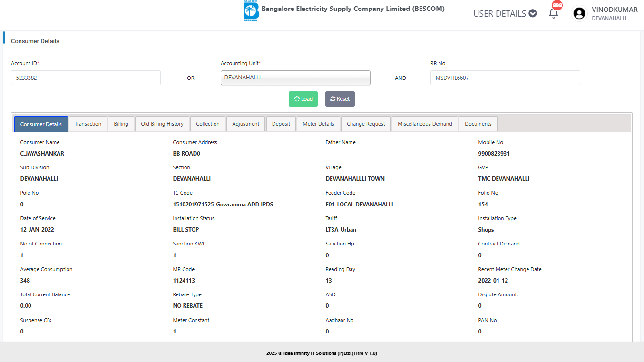The width and height of the screenshot is (644, 362).
Task: Click the VINODKUMAR username text
Action: 615,10
